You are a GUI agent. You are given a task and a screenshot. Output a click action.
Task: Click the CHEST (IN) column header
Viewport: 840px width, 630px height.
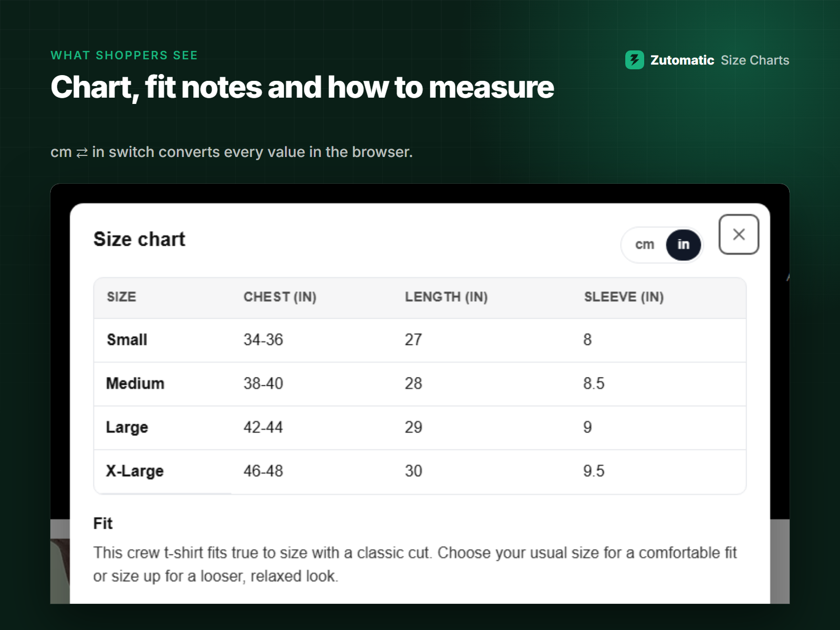280,297
